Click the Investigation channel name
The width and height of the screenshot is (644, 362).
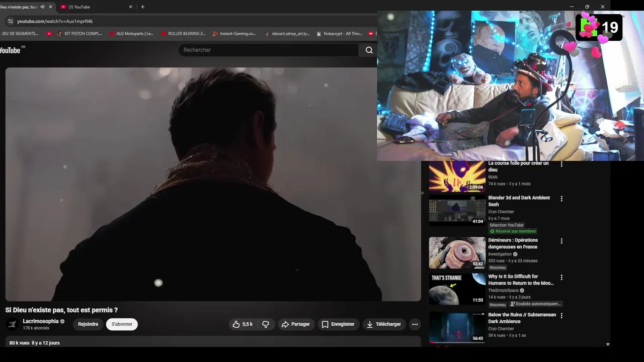(x=500, y=254)
